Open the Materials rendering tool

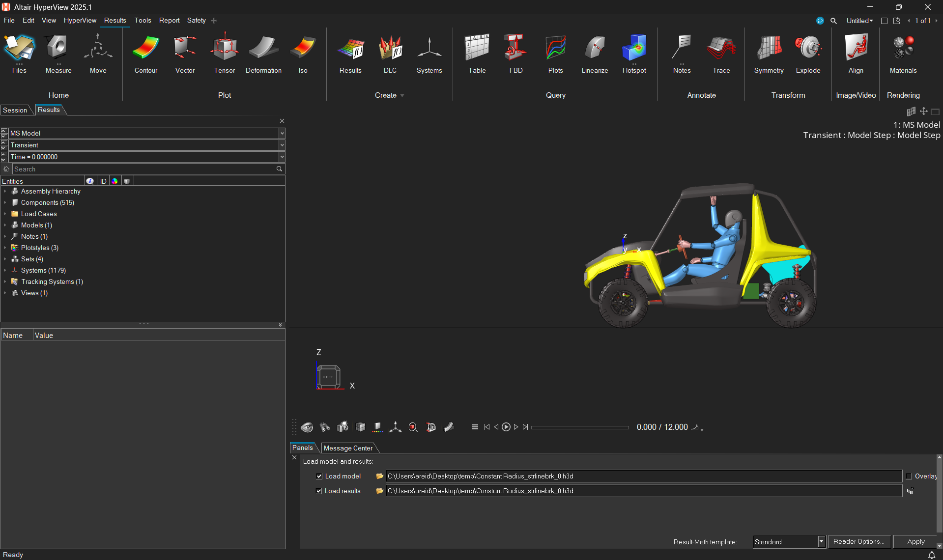tap(903, 54)
